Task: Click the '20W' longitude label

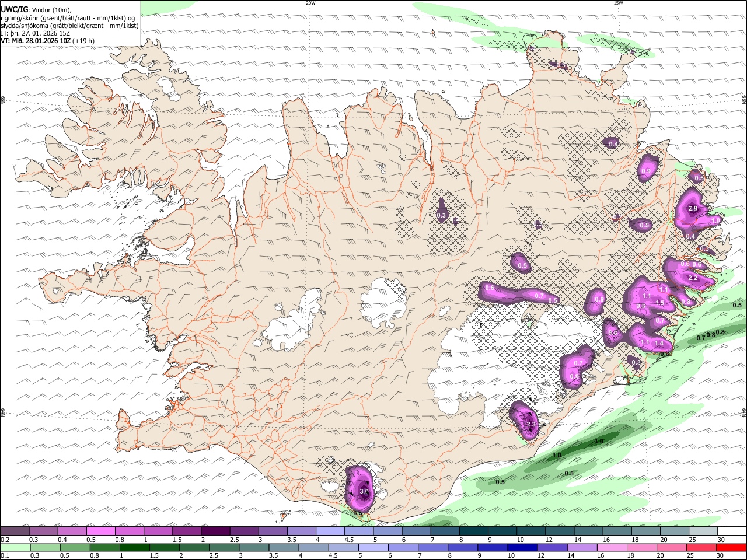Action: click(x=310, y=3)
